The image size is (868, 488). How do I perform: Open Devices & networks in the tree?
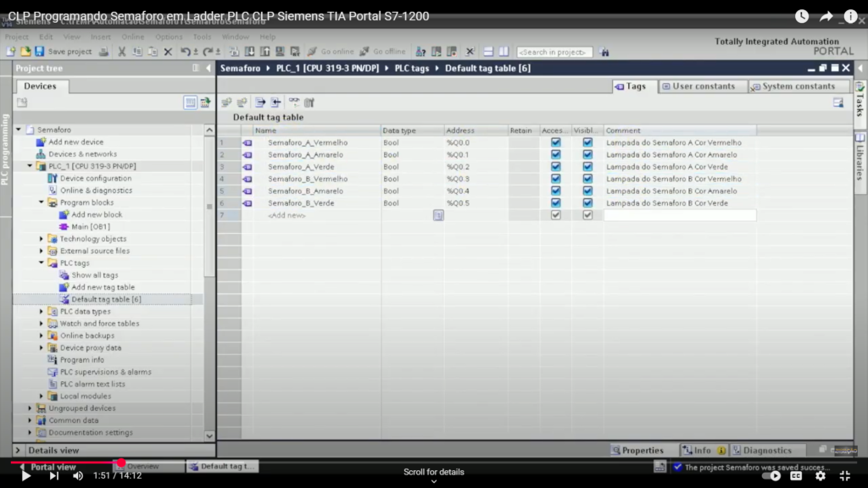click(x=82, y=154)
